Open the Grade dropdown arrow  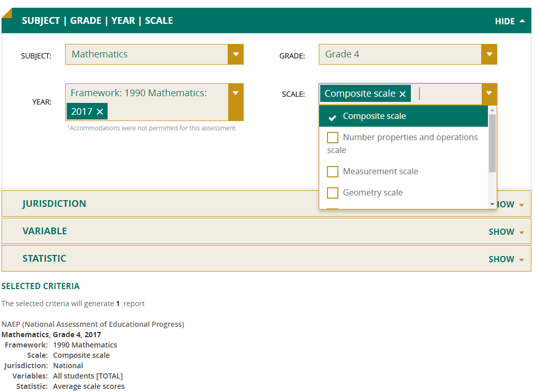click(x=489, y=54)
